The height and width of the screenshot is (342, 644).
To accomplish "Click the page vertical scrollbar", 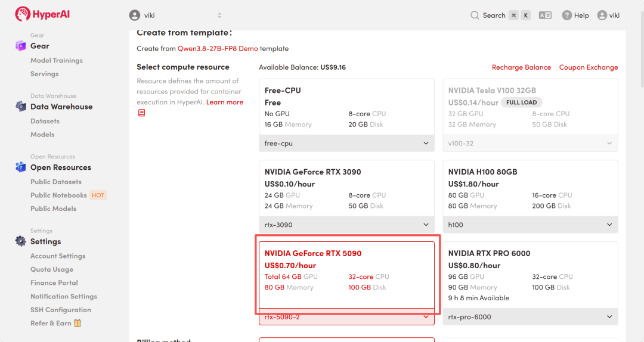I will pyautogui.click(x=642, y=49).
